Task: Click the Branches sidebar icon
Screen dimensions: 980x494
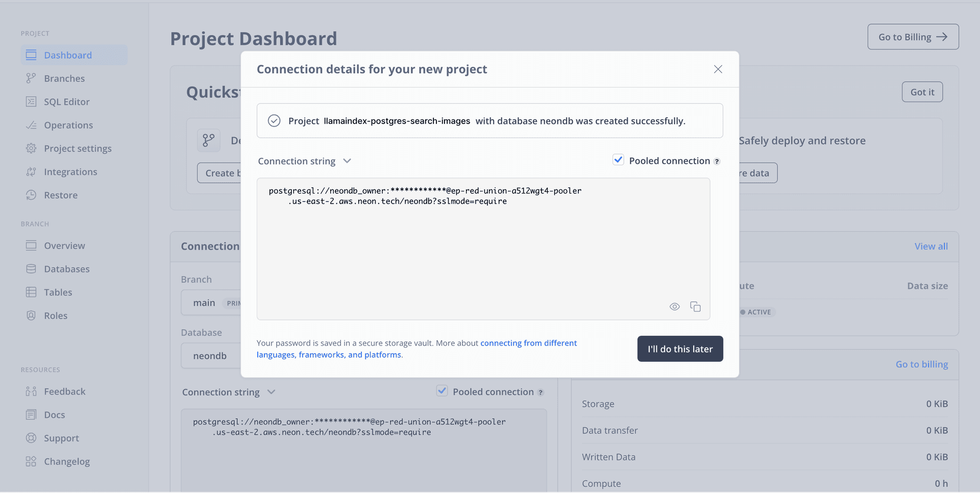Action: [x=31, y=78]
